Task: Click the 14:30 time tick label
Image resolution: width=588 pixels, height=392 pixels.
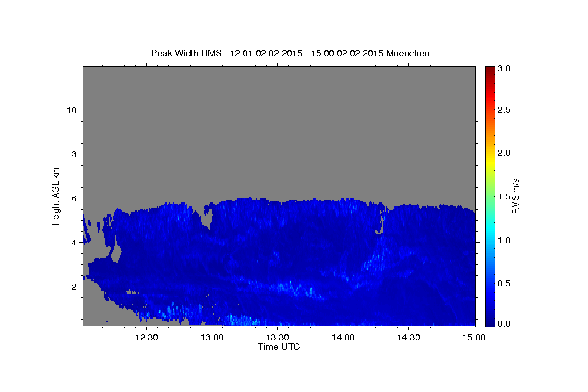Action: coord(409,337)
